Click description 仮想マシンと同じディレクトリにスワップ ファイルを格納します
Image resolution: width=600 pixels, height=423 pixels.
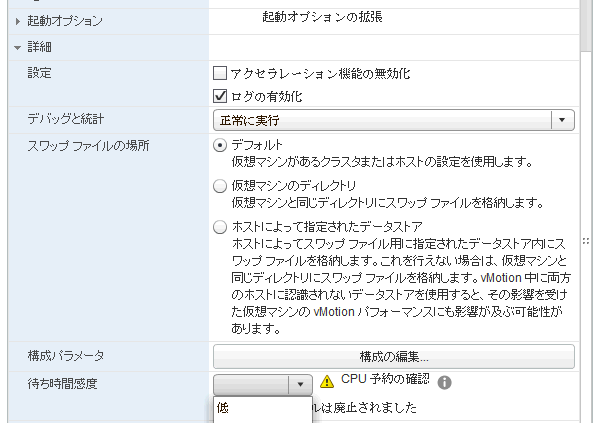(387, 203)
